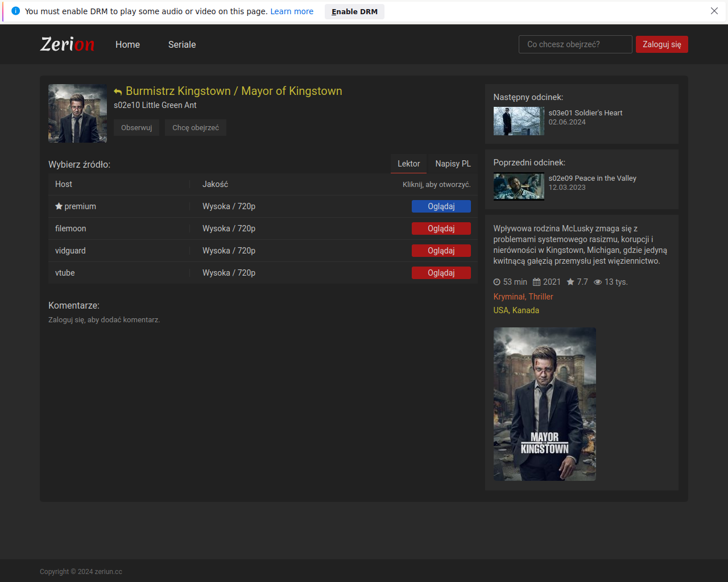
Task: Click the eye views icon next to 13 tys.
Action: 598,282
